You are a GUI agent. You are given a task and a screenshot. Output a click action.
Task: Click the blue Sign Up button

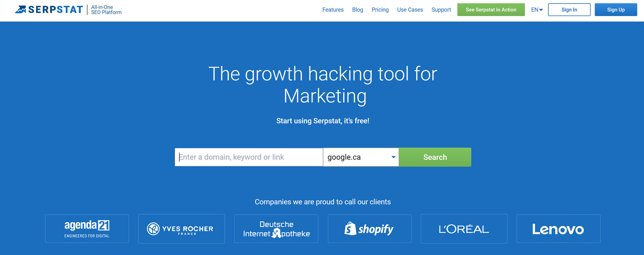pyautogui.click(x=616, y=10)
